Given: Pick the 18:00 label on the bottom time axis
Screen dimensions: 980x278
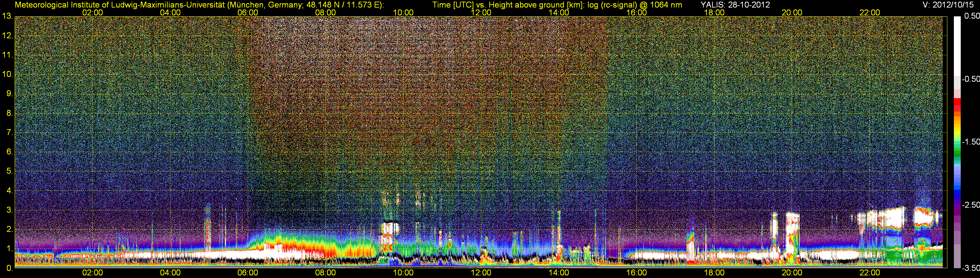Looking at the screenshot, I should click(714, 273).
